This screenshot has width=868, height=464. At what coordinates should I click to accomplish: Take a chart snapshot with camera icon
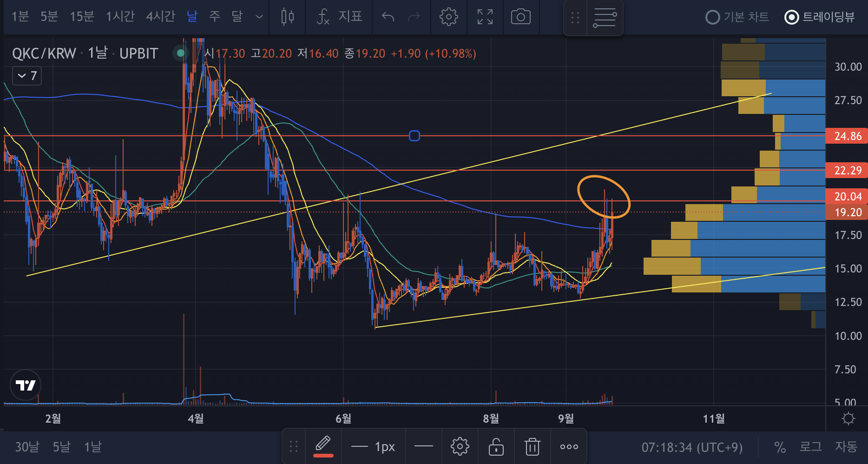[521, 17]
